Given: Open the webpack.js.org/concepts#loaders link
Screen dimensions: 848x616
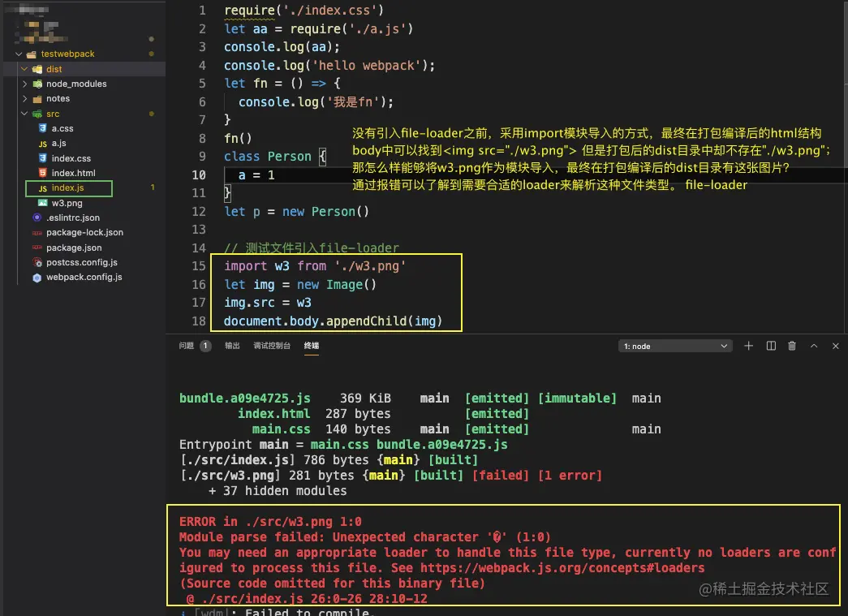Looking at the screenshot, I should point(562,568).
